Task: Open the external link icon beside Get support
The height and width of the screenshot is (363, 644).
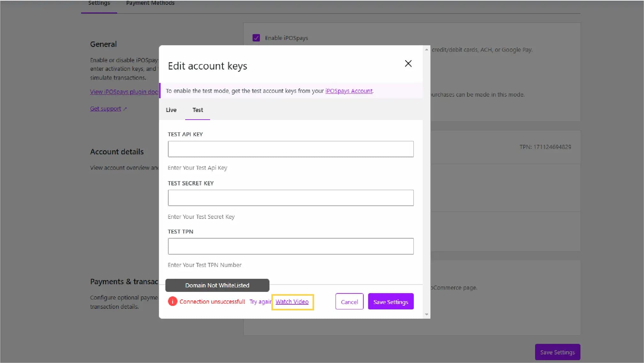Action: [x=125, y=109]
